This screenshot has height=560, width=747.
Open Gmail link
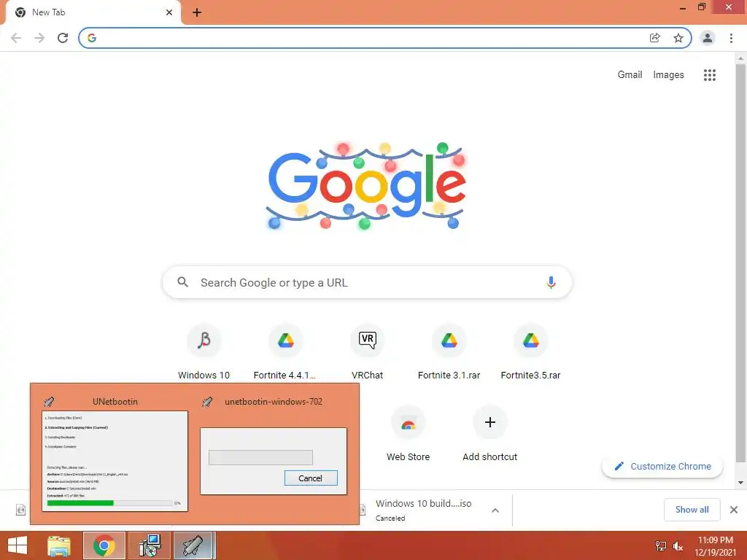[630, 75]
